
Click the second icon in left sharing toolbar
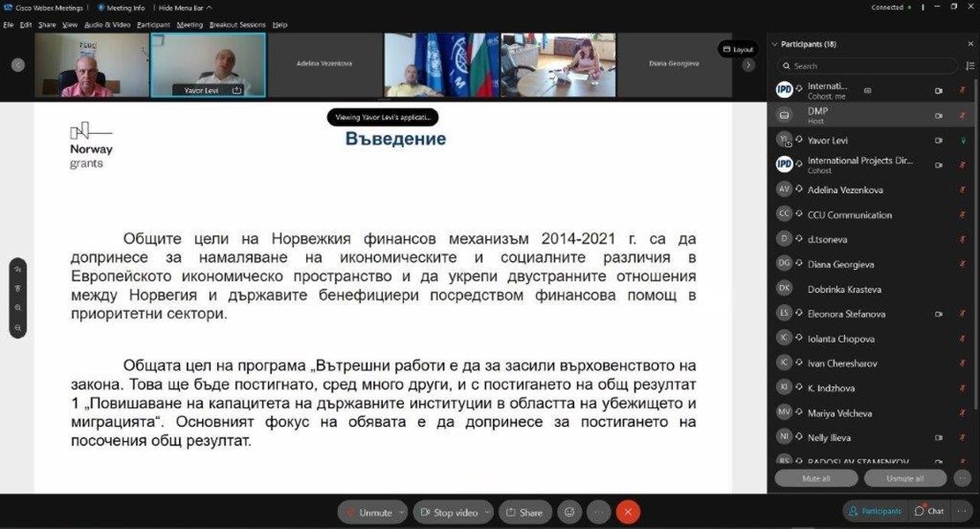coord(19,288)
